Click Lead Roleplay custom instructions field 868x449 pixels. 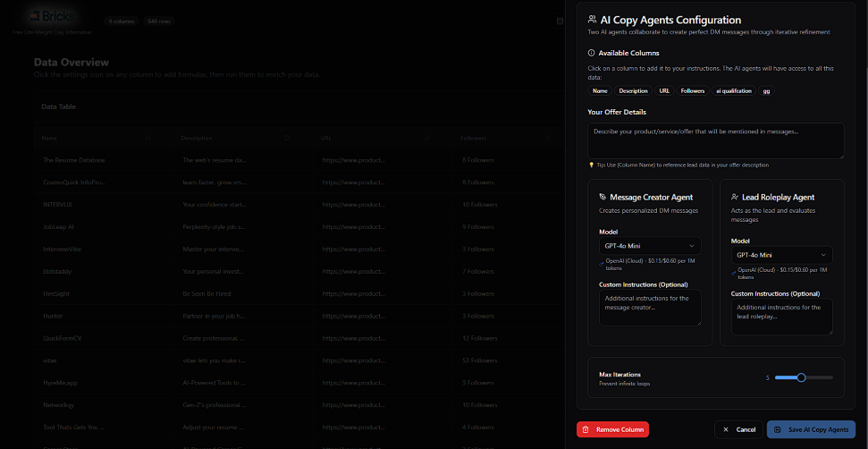pos(781,317)
